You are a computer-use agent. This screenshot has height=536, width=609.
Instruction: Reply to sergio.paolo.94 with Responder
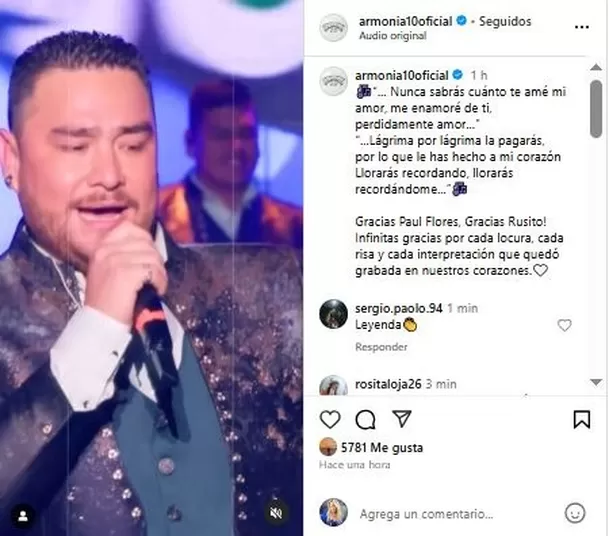point(381,347)
